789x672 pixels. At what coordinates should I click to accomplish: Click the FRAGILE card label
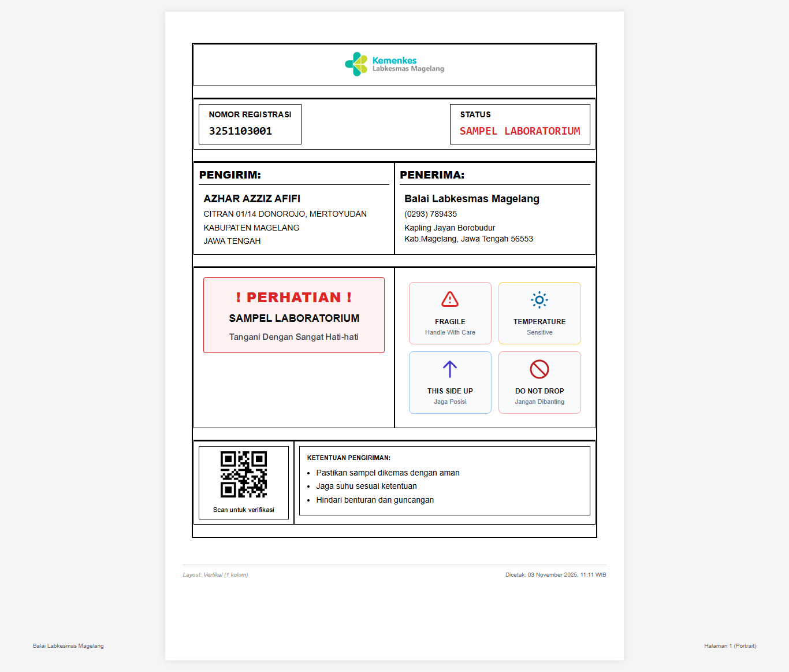tap(450, 322)
